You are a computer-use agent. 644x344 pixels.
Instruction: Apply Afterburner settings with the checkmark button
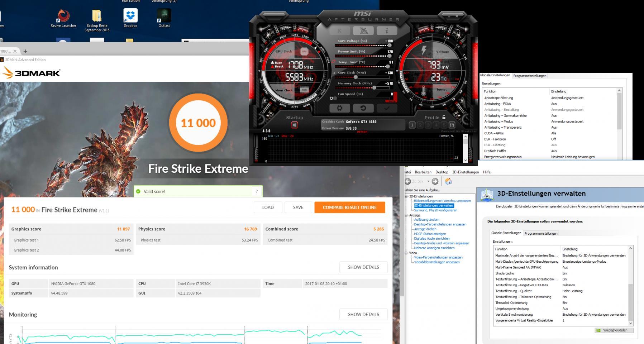point(387,108)
